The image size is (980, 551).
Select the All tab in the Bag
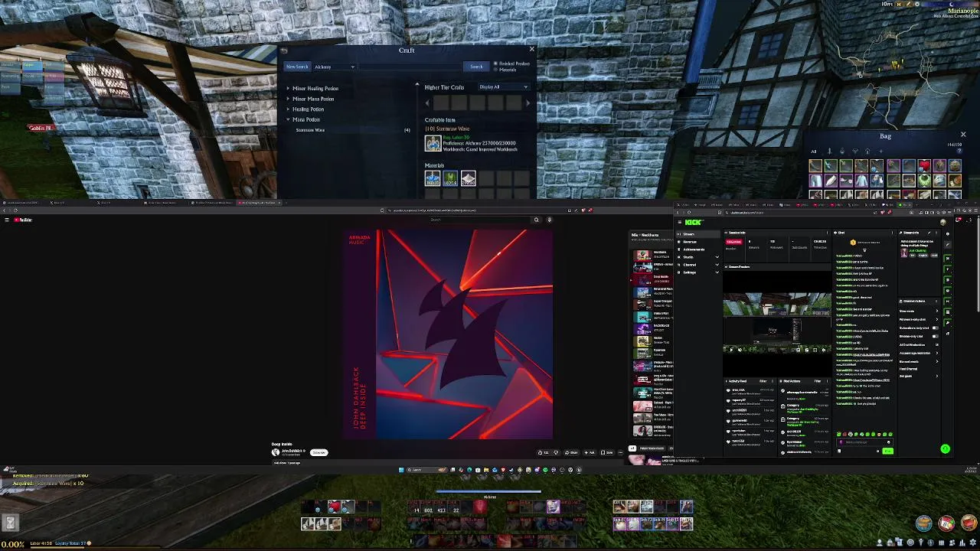point(814,152)
